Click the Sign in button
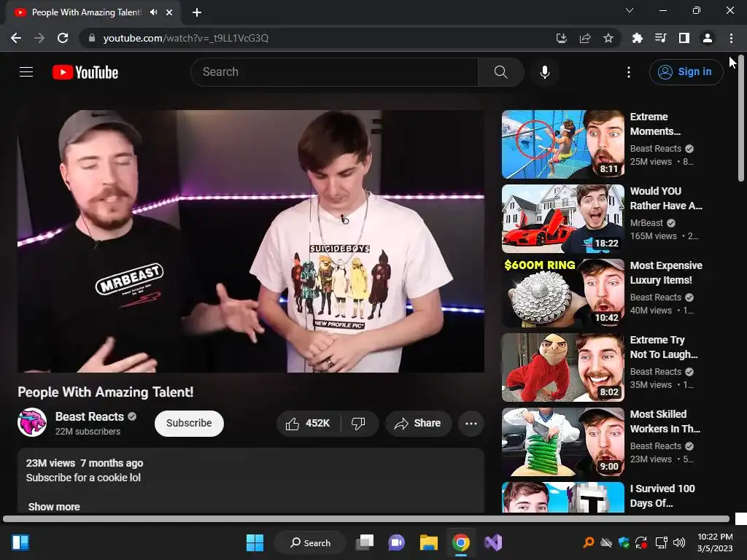Screen dimensions: 747x560 point(686,72)
